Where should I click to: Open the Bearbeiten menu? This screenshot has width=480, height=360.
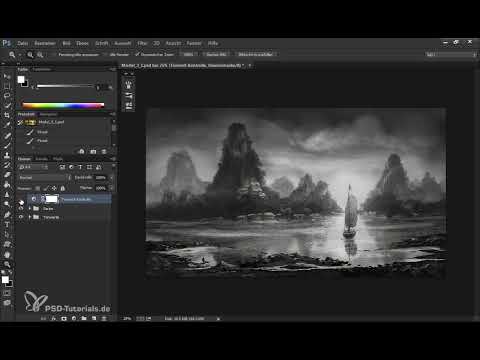pos(45,43)
